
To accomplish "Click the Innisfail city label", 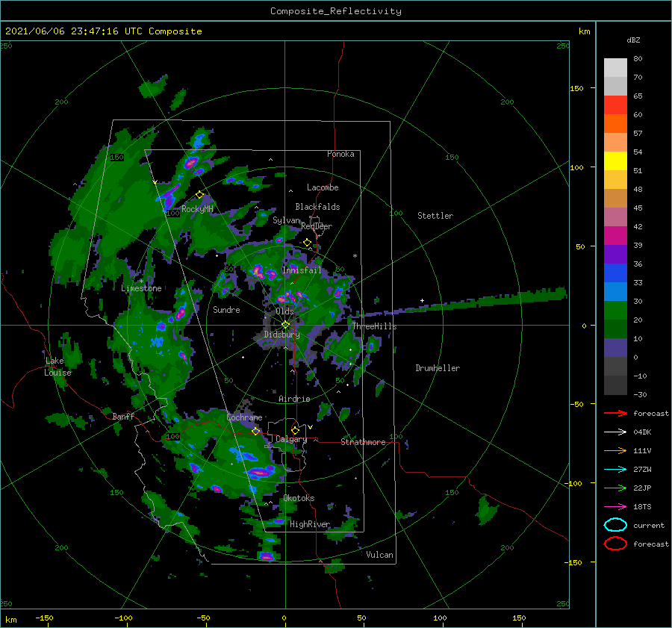I will pos(302,270).
